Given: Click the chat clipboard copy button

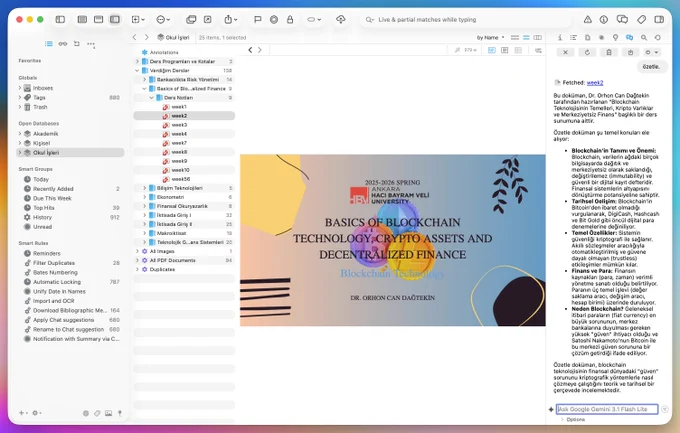Looking at the screenshot, I should 609,52.
